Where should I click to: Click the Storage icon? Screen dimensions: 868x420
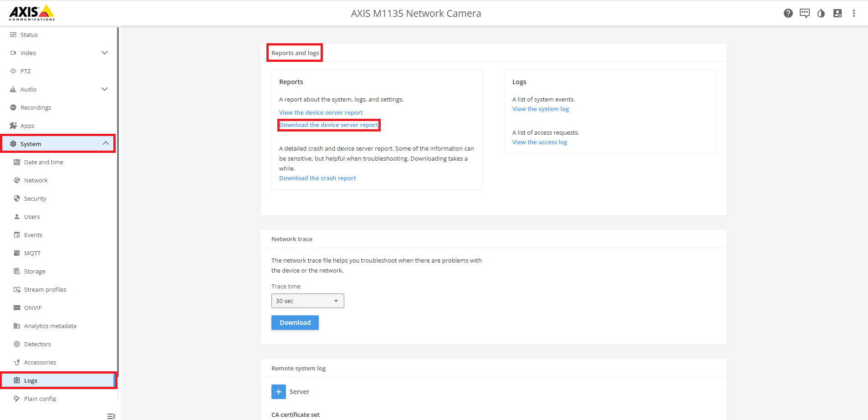(17, 271)
